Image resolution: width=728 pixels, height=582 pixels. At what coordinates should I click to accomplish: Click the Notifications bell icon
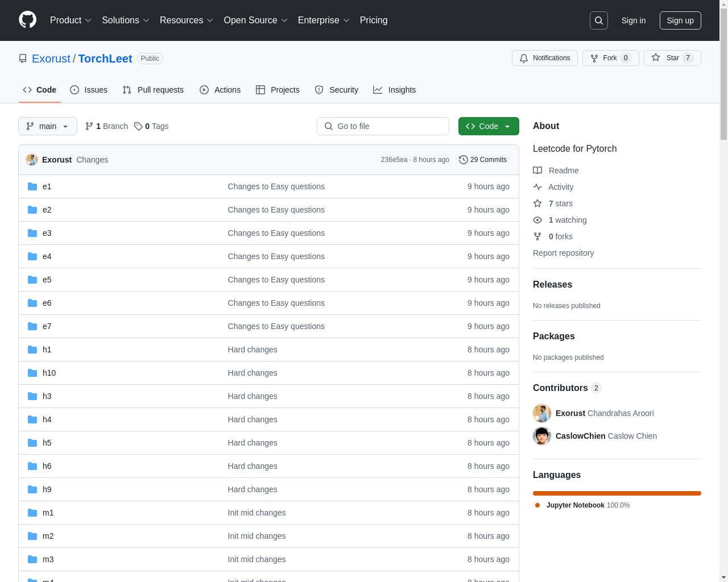[524, 58]
